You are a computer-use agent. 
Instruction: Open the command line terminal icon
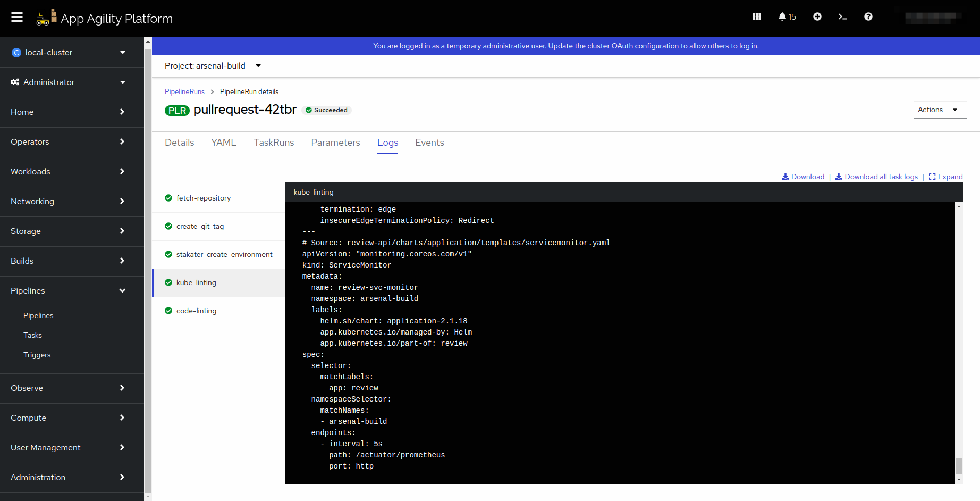click(842, 17)
